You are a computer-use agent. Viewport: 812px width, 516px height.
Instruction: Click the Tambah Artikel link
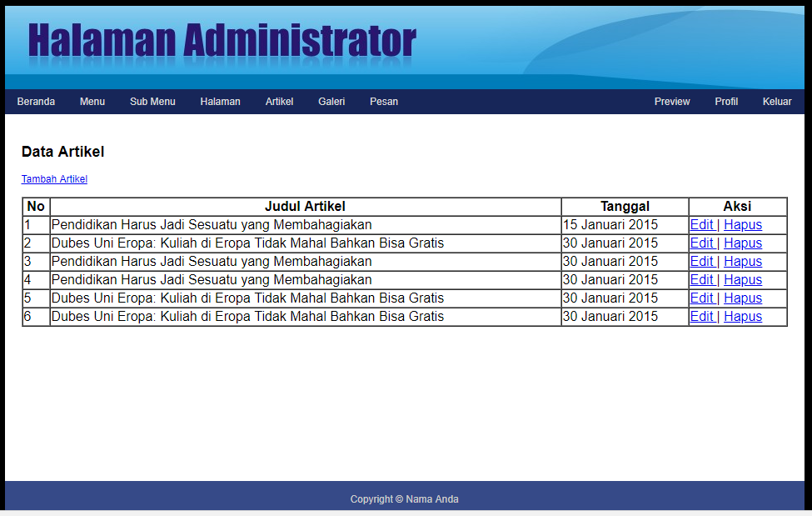[54, 179]
